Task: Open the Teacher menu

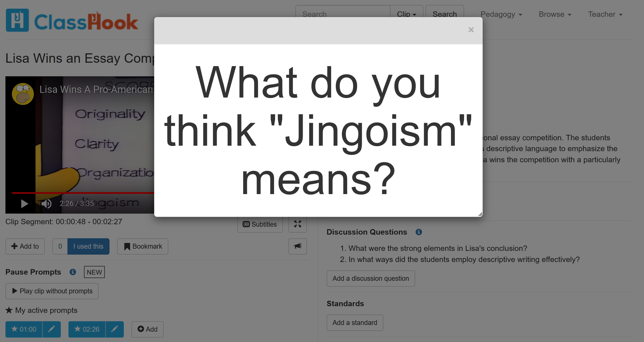Action: click(x=605, y=14)
